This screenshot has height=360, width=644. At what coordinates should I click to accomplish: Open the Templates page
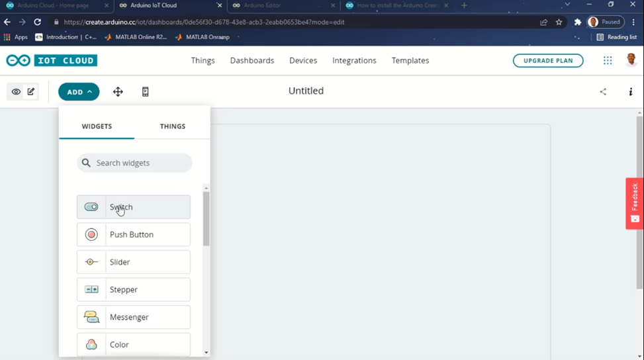click(410, 60)
